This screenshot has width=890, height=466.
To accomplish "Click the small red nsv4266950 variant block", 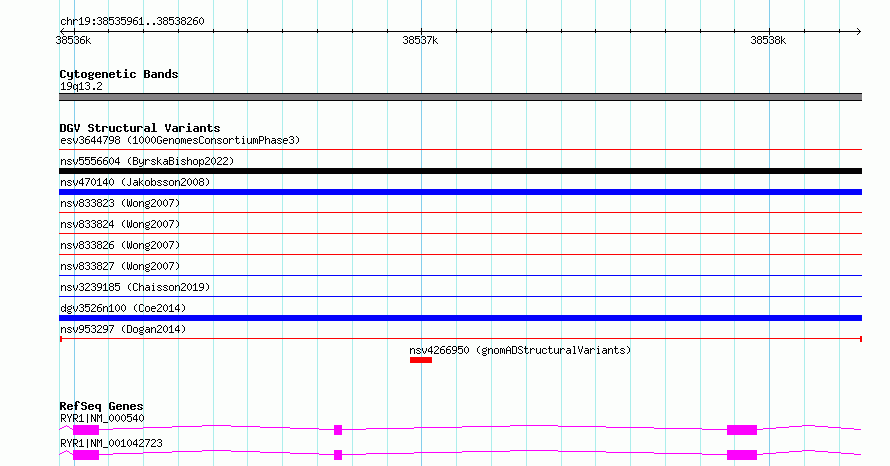I will [421, 360].
